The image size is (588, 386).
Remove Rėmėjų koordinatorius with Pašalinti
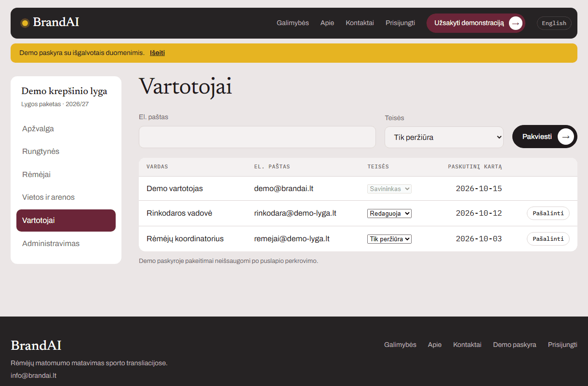(x=548, y=239)
